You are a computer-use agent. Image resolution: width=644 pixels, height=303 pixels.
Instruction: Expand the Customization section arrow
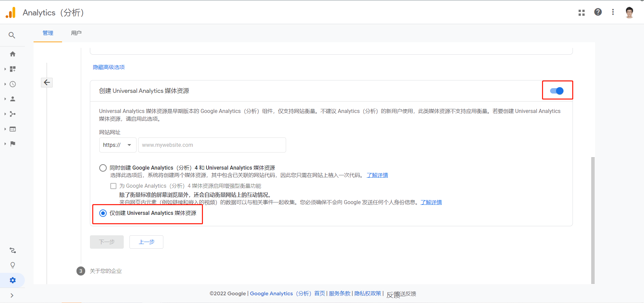pos(5,69)
